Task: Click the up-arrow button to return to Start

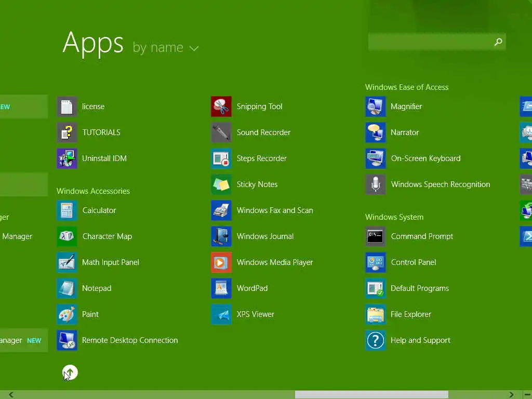Action: coord(70,373)
